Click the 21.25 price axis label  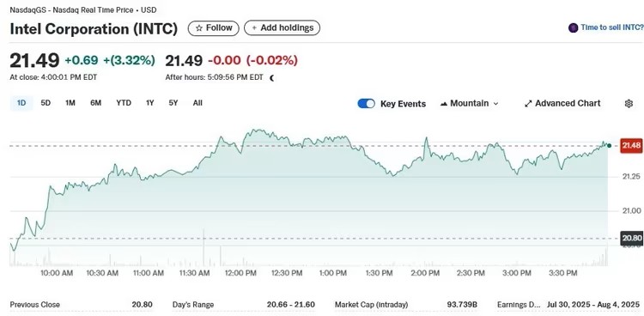(631, 176)
